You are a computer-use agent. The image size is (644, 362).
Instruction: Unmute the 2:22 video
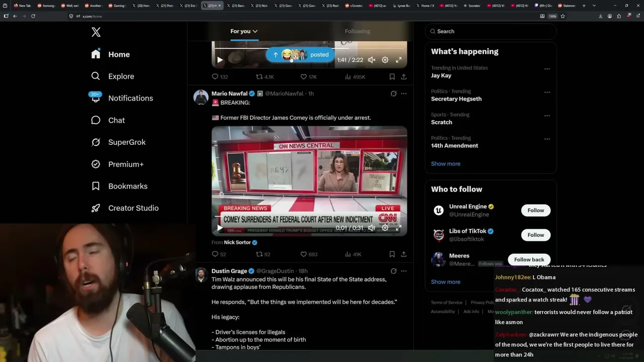(x=371, y=60)
